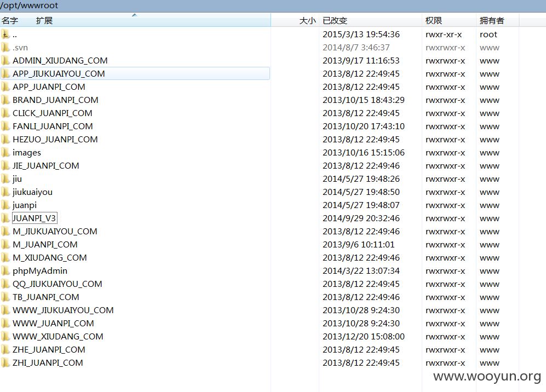Click the M_XIUDANG_COM folder icon
Viewport: 546px width, 392px height.
pyautogui.click(x=5, y=258)
